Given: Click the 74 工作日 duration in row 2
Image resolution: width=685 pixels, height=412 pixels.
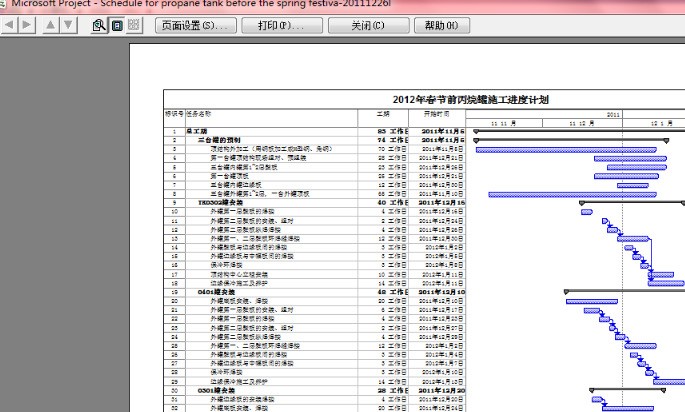Looking at the screenshot, I should click(393, 140).
